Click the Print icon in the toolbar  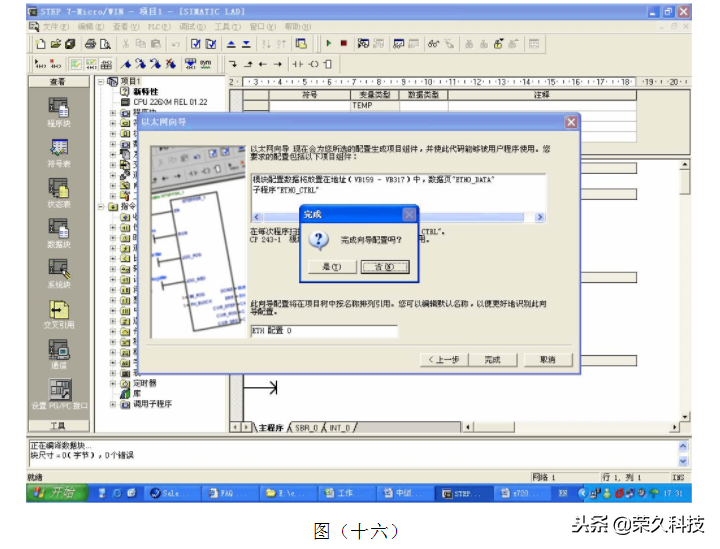tap(91, 44)
